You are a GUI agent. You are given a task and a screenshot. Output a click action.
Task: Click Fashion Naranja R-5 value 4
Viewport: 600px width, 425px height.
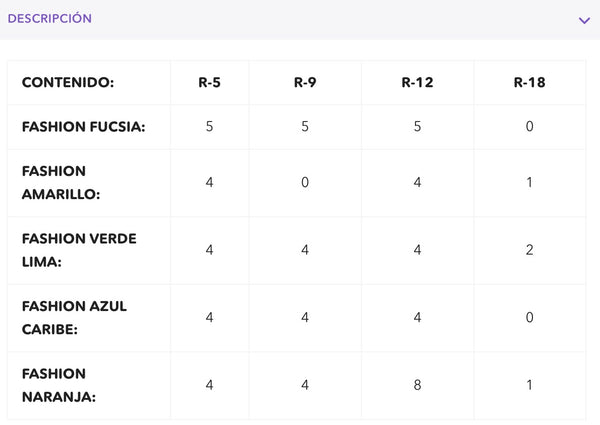(209, 385)
